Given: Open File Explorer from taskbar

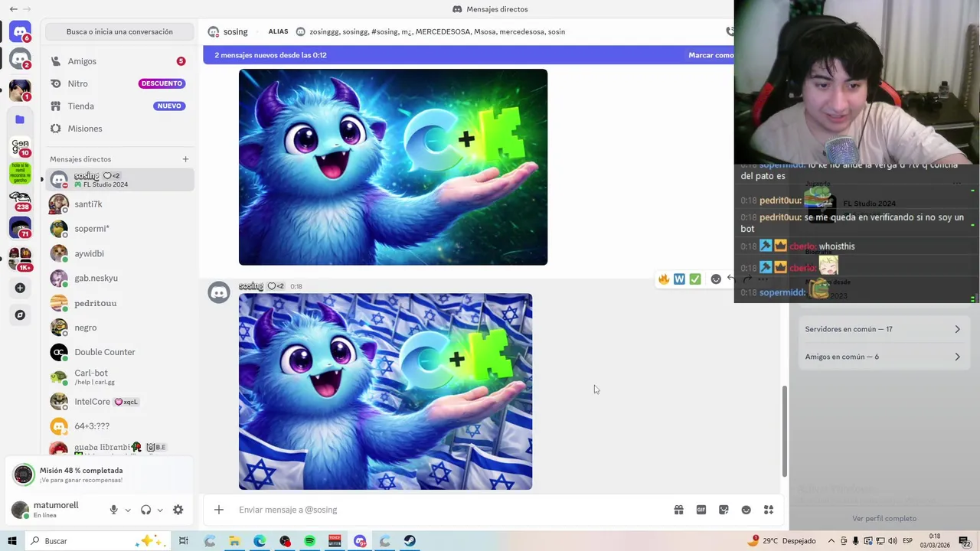Looking at the screenshot, I should (x=234, y=541).
